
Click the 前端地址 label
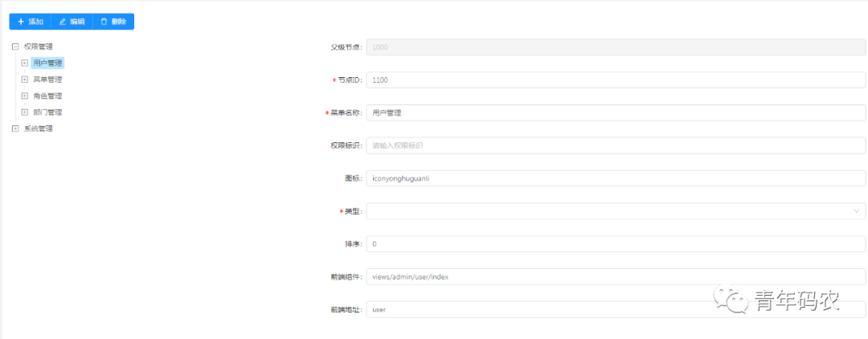tap(346, 310)
